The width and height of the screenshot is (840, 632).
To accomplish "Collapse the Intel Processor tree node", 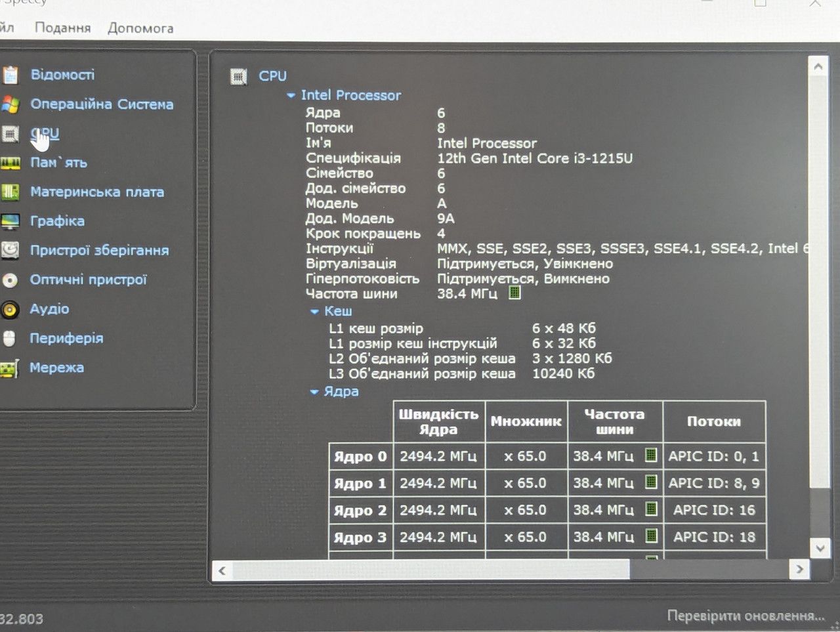I will [x=291, y=96].
